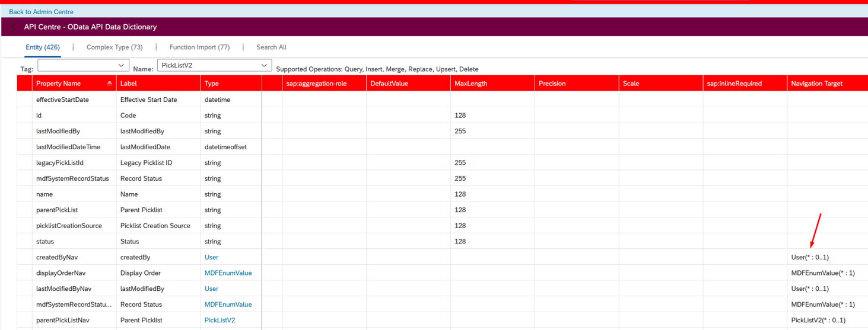
Task: Click the MaxLength column header
Action: (x=470, y=84)
